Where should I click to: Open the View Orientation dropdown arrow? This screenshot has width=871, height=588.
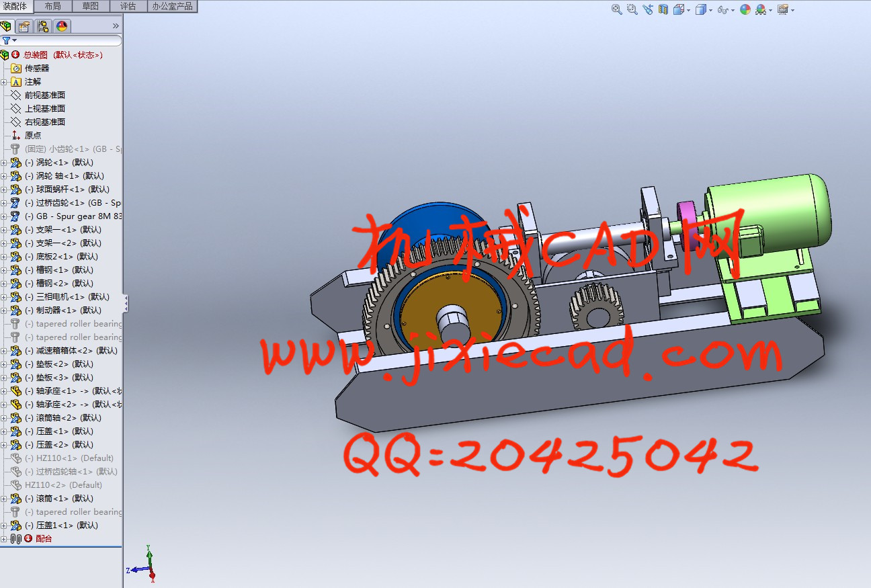point(690,10)
